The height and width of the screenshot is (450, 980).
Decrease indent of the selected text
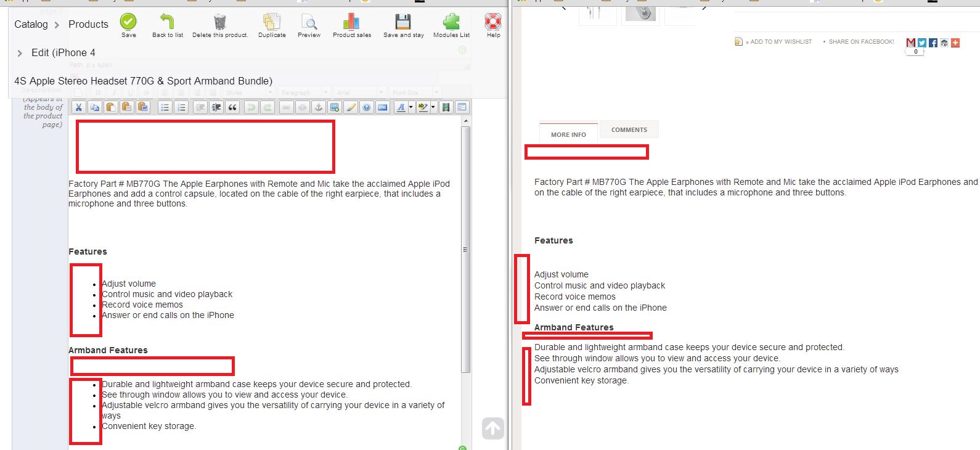tap(200, 107)
